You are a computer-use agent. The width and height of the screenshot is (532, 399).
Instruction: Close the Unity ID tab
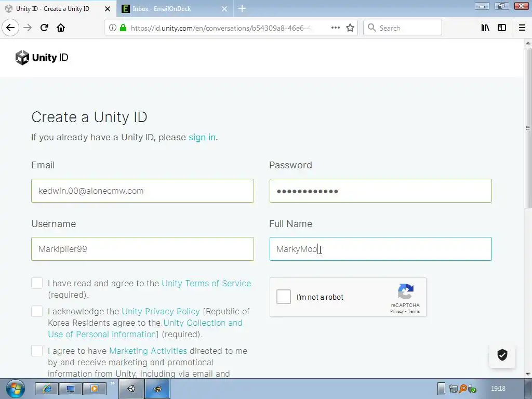pos(107,9)
